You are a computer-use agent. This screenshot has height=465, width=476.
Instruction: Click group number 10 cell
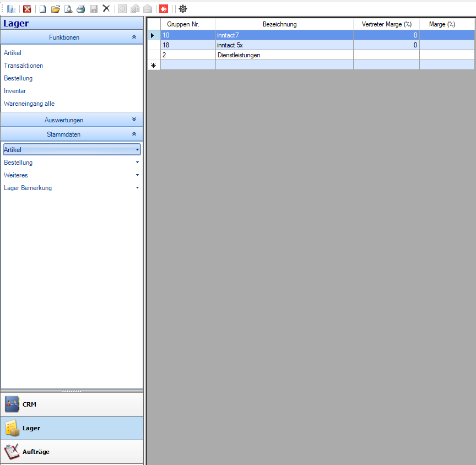point(188,35)
